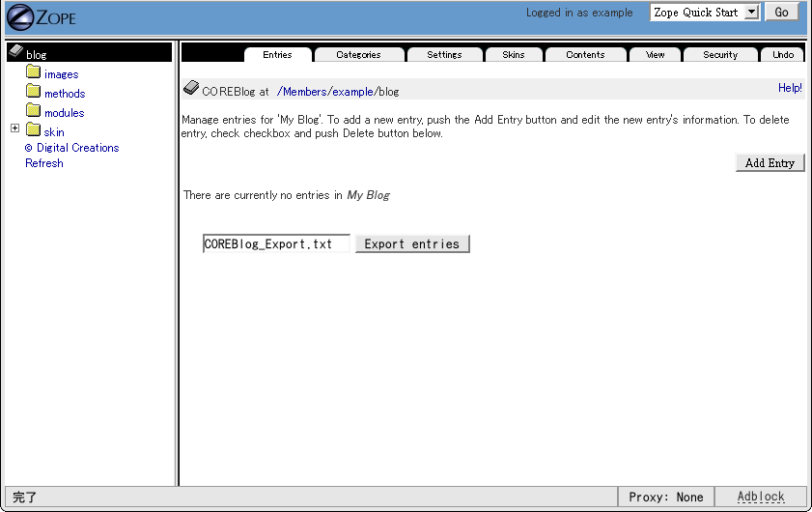This screenshot has height=512, width=812.
Task: Expand the skin folder tree node
Action: pyautogui.click(x=14, y=129)
